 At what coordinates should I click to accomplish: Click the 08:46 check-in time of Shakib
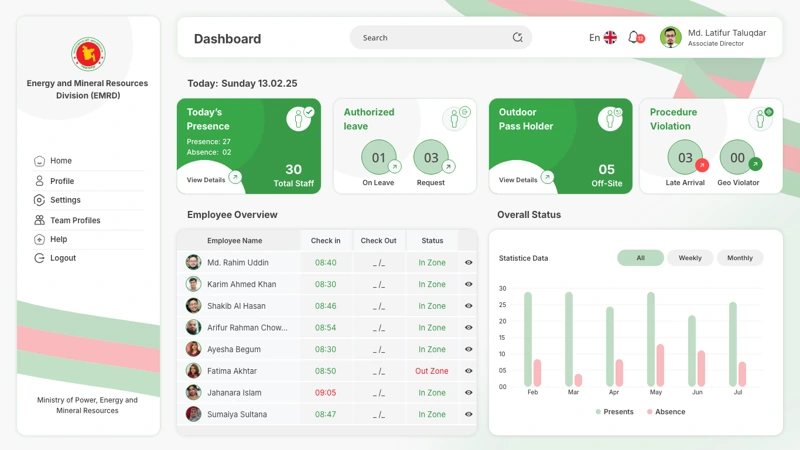click(326, 306)
